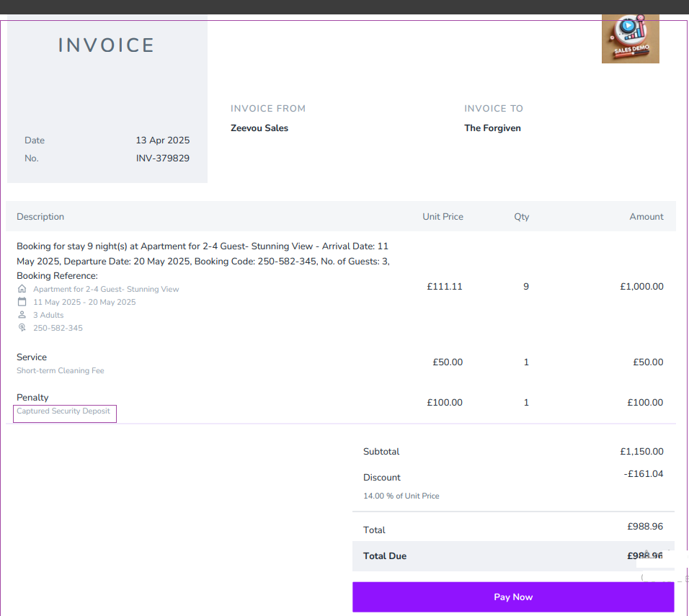689x616 pixels.
Task: Click the Service line item label
Action: coord(32,357)
